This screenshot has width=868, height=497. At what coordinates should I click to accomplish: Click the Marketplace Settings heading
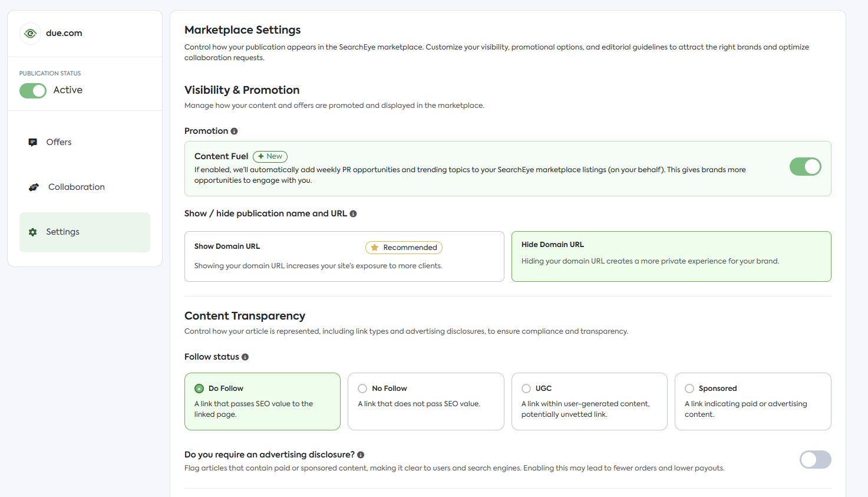click(x=243, y=30)
